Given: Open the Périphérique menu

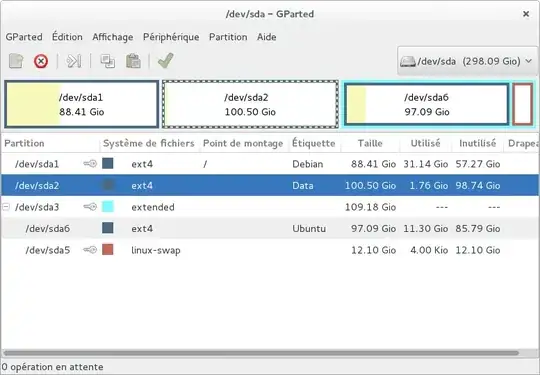Looking at the screenshot, I should click(171, 37).
